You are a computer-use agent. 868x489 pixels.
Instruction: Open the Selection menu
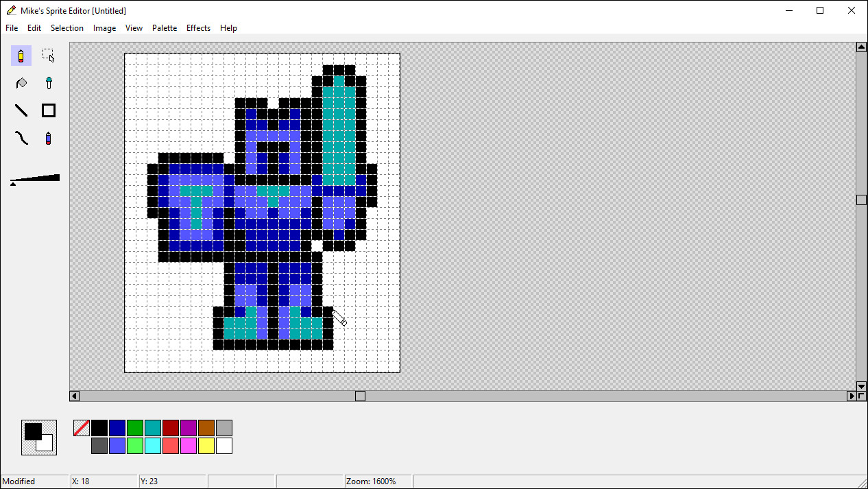pos(67,28)
